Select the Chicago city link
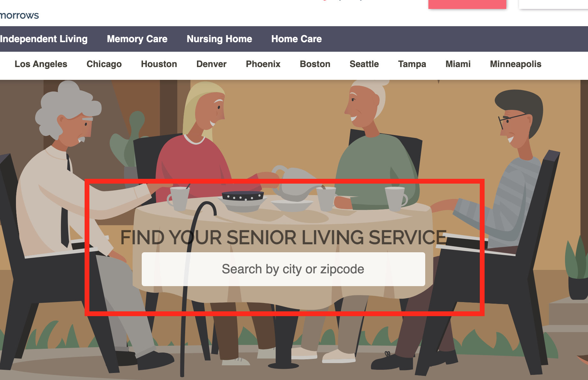The image size is (588, 380). [x=104, y=64]
